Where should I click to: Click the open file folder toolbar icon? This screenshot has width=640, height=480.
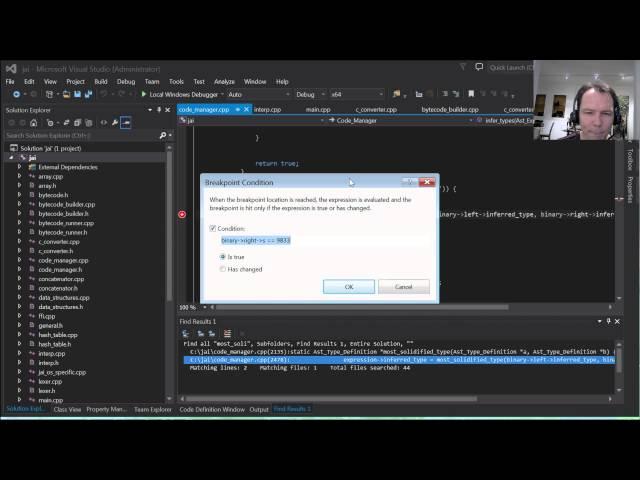point(66,94)
